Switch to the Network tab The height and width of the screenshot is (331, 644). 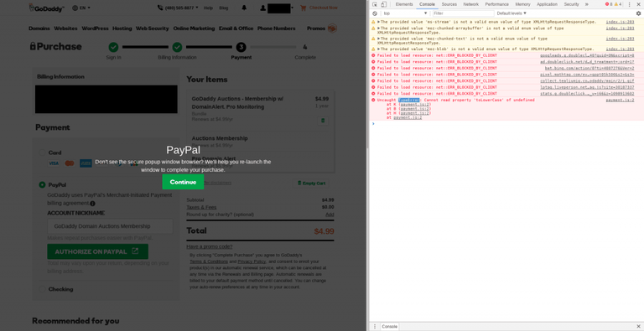pyautogui.click(x=470, y=4)
